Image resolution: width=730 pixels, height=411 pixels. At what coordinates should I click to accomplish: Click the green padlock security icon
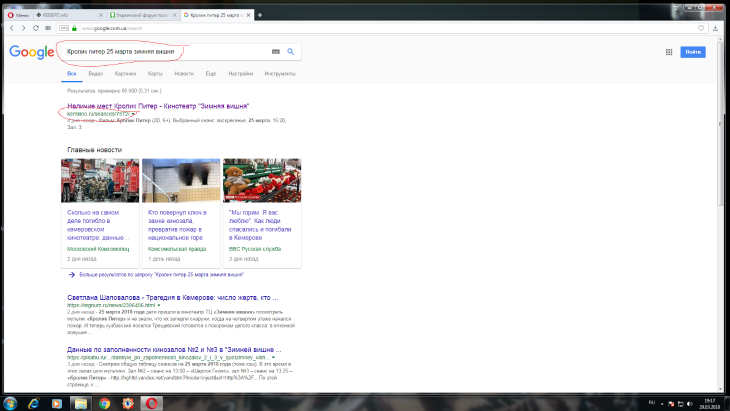[x=74, y=28]
